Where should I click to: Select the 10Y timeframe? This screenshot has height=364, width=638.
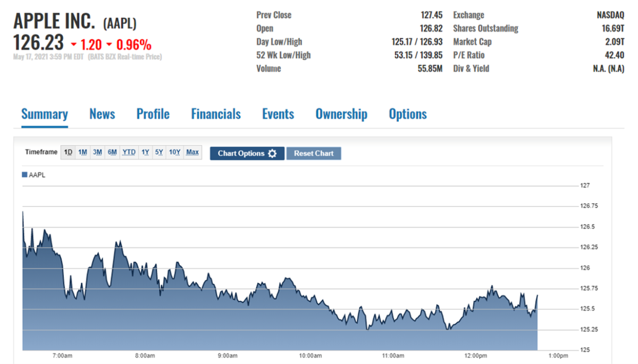pyautogui.click(x=175, y=153)
